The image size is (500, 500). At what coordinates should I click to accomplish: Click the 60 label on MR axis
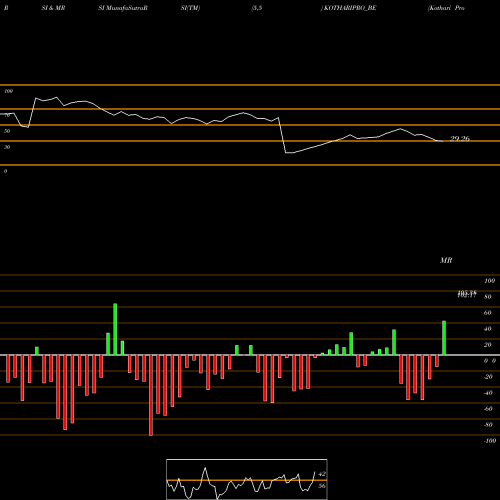487,313
